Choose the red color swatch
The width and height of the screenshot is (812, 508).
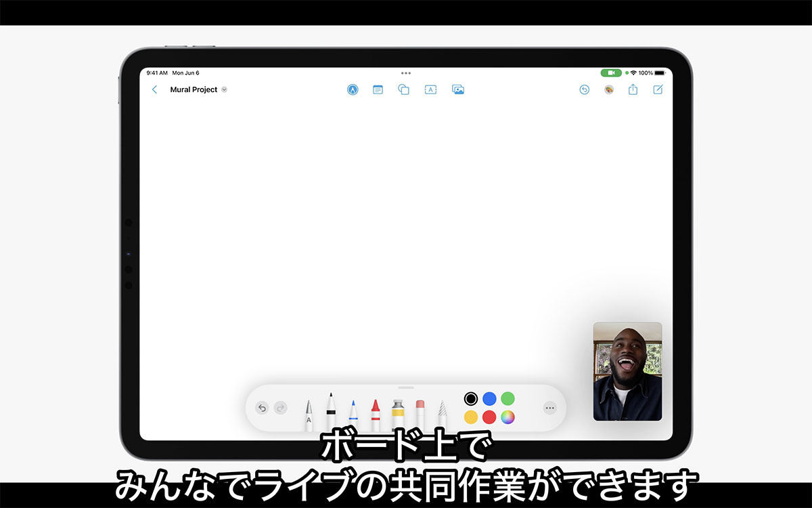coord(489,417)
